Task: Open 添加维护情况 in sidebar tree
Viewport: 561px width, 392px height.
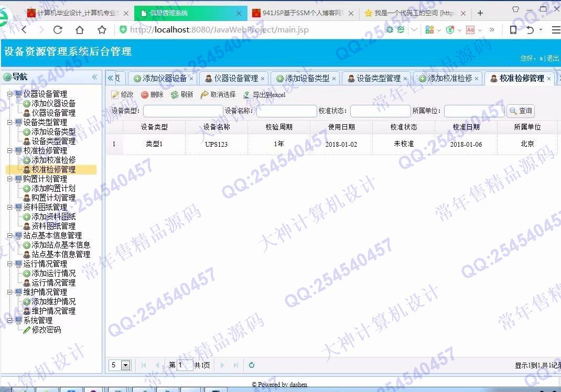Action: coord(53,301)
